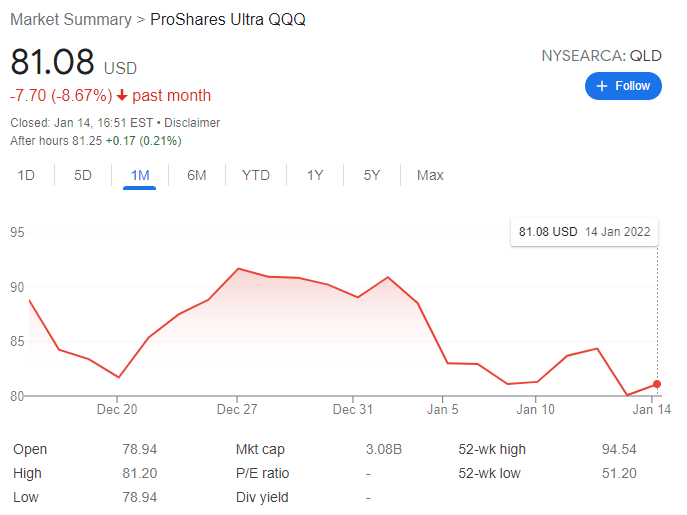Open the Disclaimer link
Viewport: 687px width, 515px height.
tap(192, 123)
